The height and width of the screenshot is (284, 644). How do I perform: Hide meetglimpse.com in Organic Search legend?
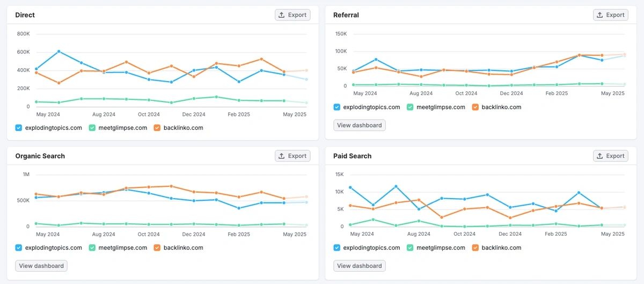pyautogui.click(x=92, y=247)
